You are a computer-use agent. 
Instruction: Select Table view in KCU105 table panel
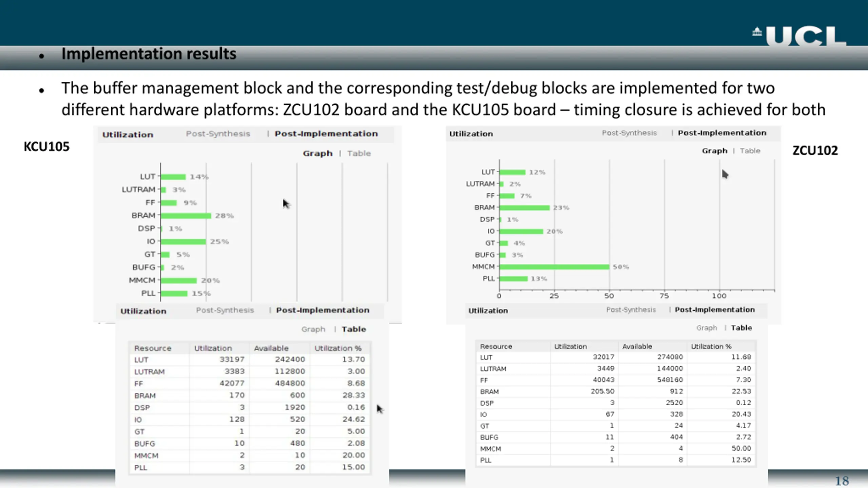click(354, 329)
